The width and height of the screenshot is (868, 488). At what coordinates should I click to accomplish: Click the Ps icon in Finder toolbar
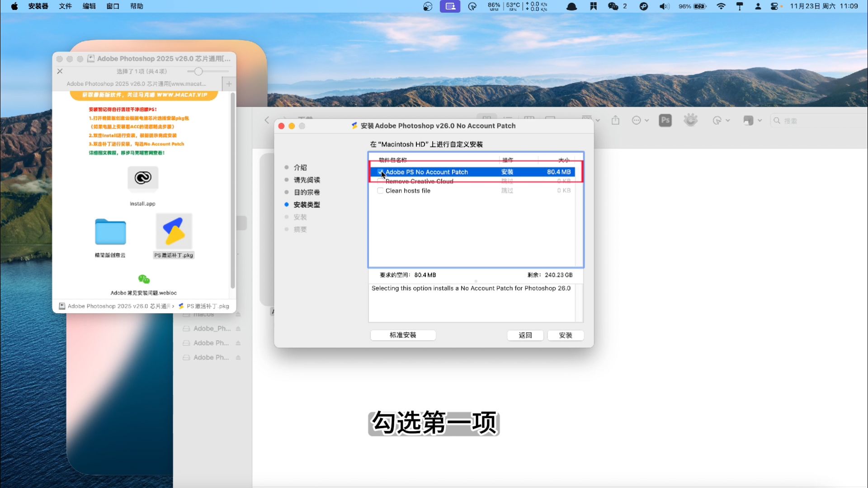[665, 120]
